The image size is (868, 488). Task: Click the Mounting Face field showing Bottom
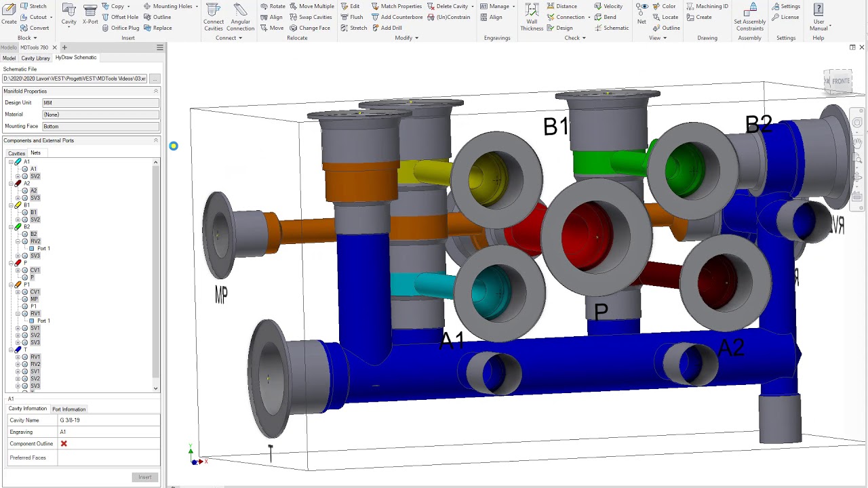pyautogui.click(x=100, y=126)
